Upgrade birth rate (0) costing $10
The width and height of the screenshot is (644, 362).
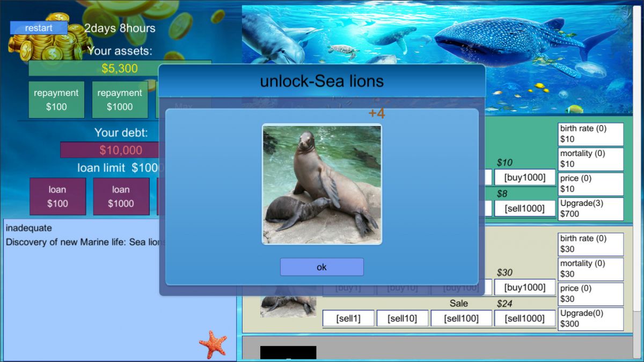pyautogui.click(x=591, y=134)
